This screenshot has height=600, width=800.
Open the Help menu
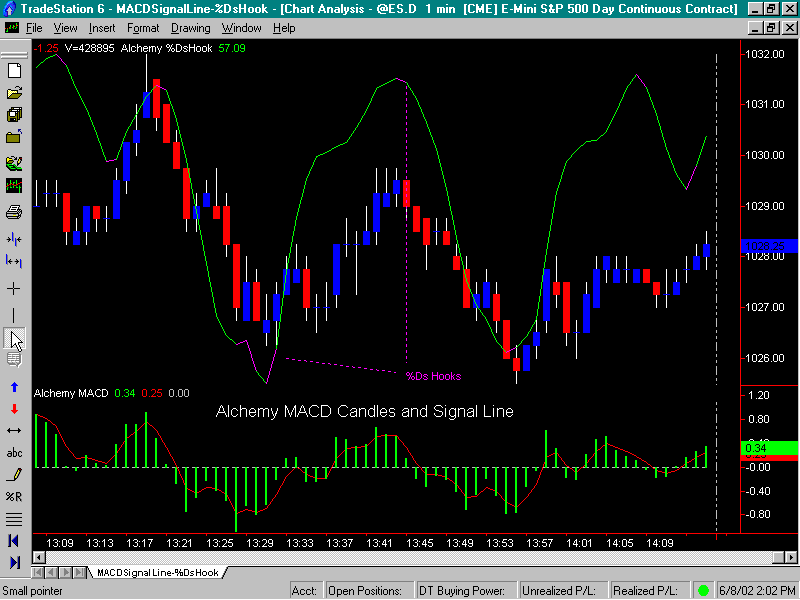(284, 28)
